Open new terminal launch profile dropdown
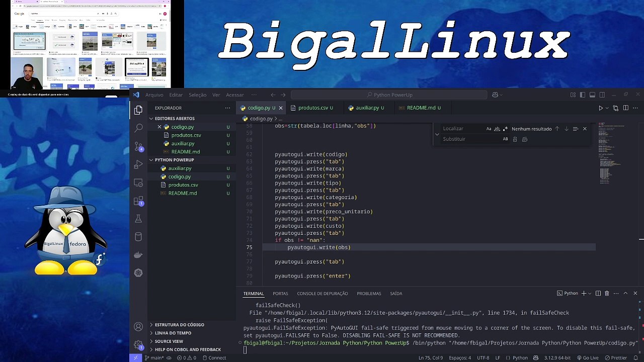Viewport: 644px width, 362px height. [590, 293]
